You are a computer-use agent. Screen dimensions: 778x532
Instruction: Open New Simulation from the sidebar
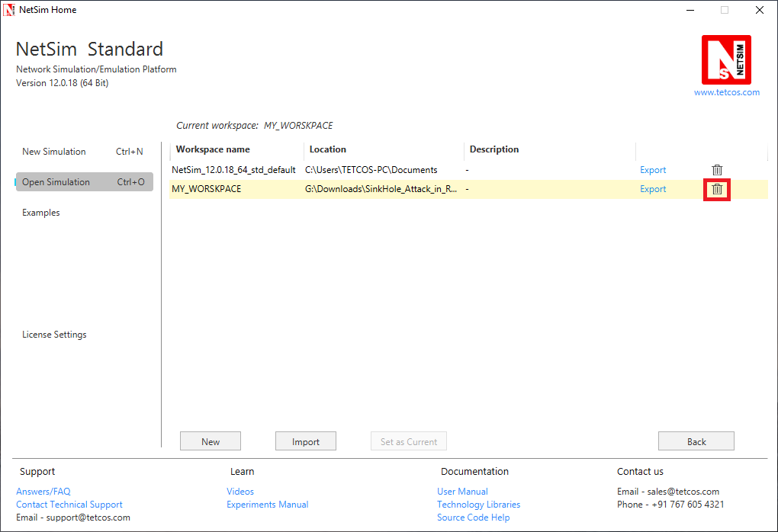tap(53, 151)
